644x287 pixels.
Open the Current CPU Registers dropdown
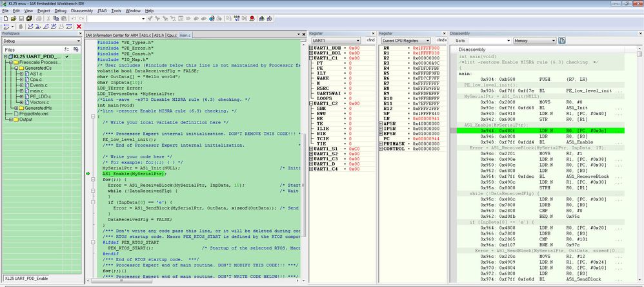point(428,40)
